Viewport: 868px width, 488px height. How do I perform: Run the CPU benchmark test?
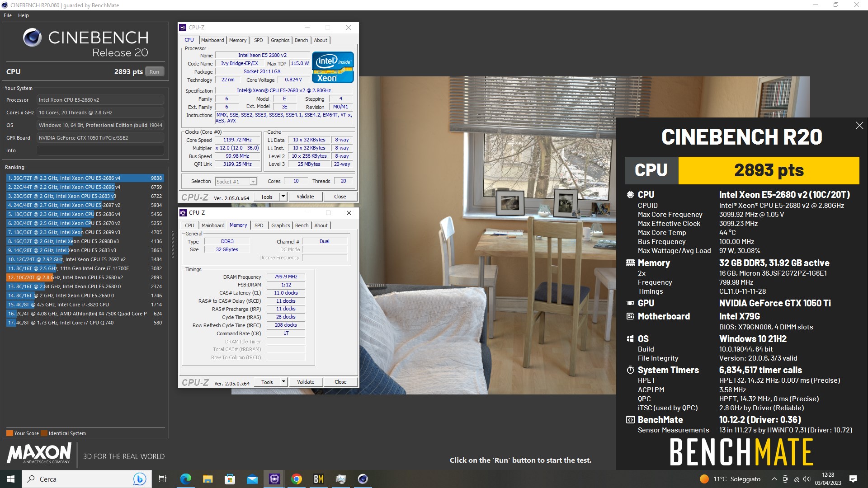[155, 72]
